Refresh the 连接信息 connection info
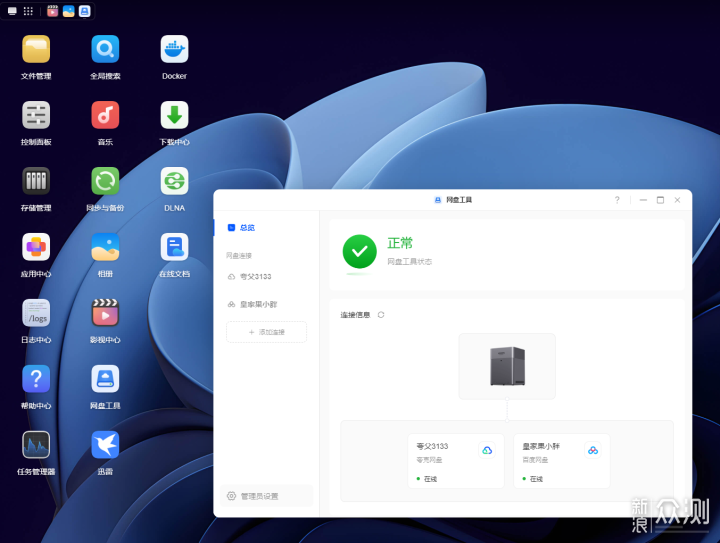Image resolution: width=720 pixels, height=543 pixels. 381,315
